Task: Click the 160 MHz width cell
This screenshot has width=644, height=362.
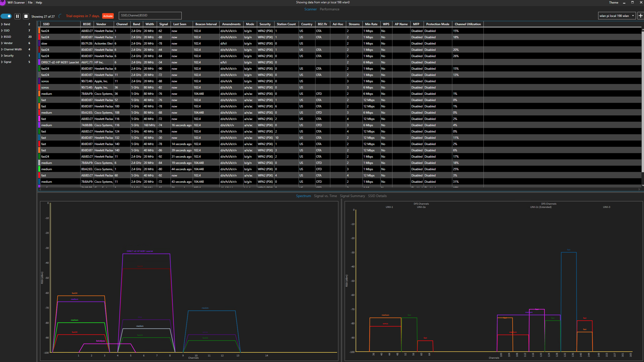Action: click(x=149, y=125)
